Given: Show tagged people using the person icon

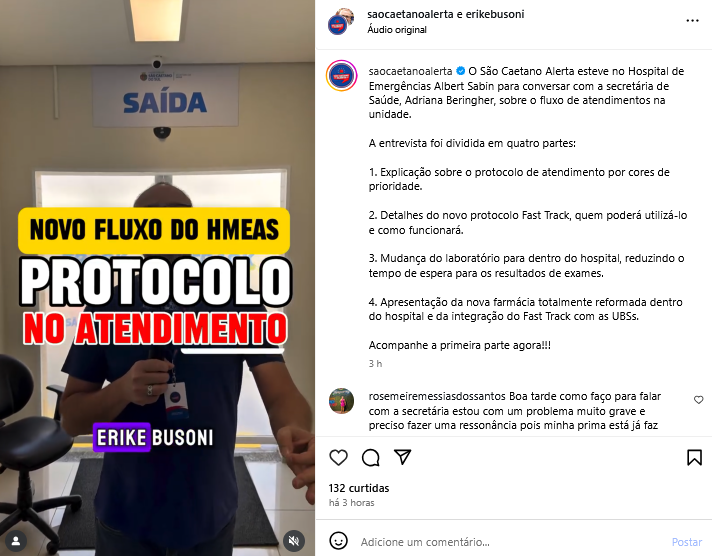Looking at the screenshot, I should (x=16, y=541).
